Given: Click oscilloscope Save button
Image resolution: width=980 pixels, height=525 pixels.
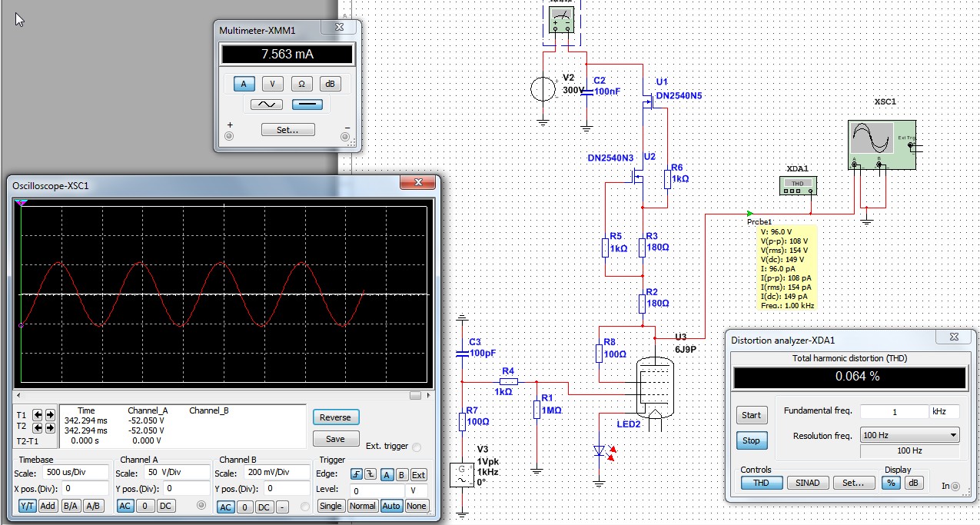Looking at the screenshot, I should pos(335,439).
